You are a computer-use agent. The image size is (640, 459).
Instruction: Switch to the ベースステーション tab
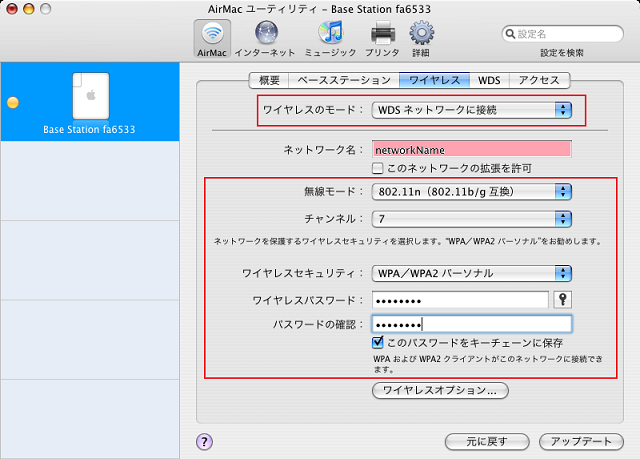(344, 80)
